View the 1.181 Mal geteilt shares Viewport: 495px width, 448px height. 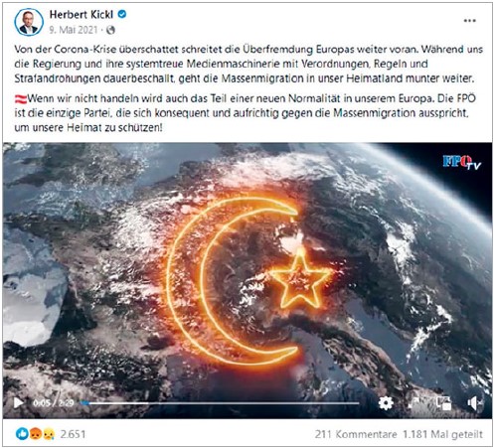pyautogui.click(x=442, y=434)
